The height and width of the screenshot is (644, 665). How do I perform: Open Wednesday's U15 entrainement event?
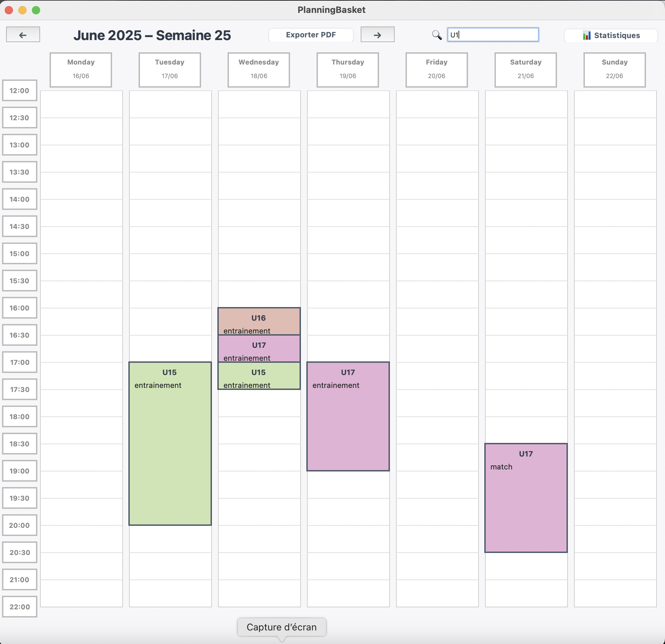click(x=259, y=376)
